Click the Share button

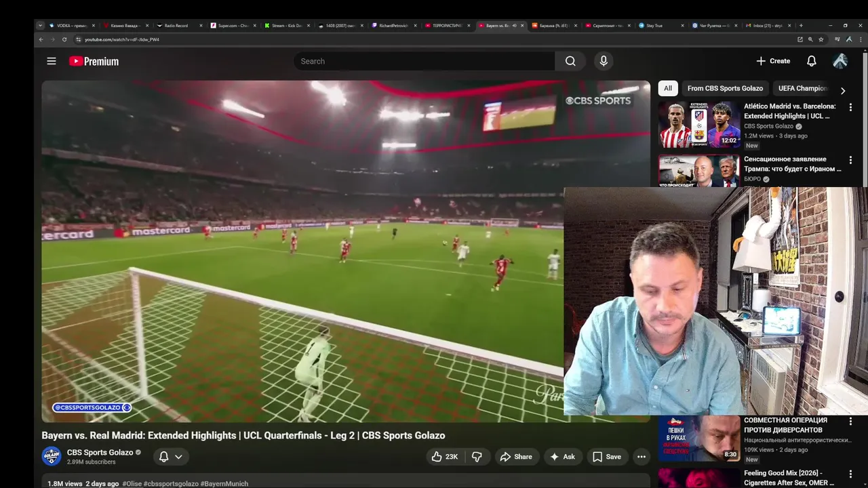tap(516, 457)
